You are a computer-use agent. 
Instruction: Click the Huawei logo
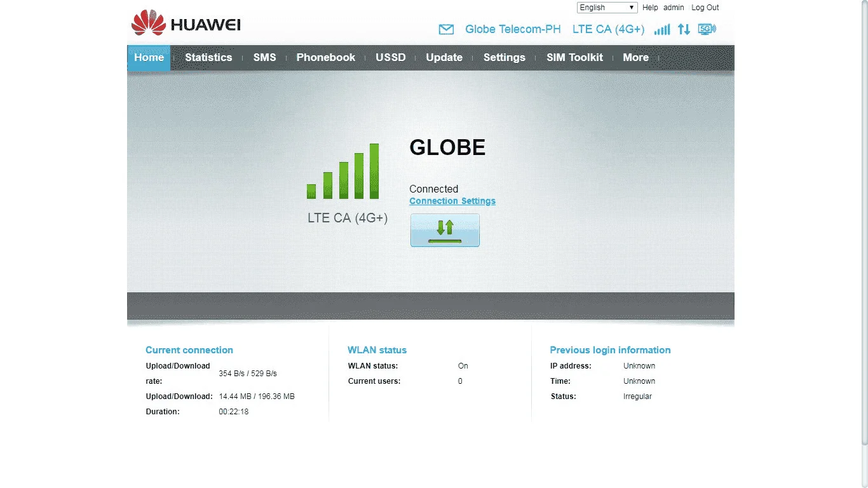click(x=186, y=23)
